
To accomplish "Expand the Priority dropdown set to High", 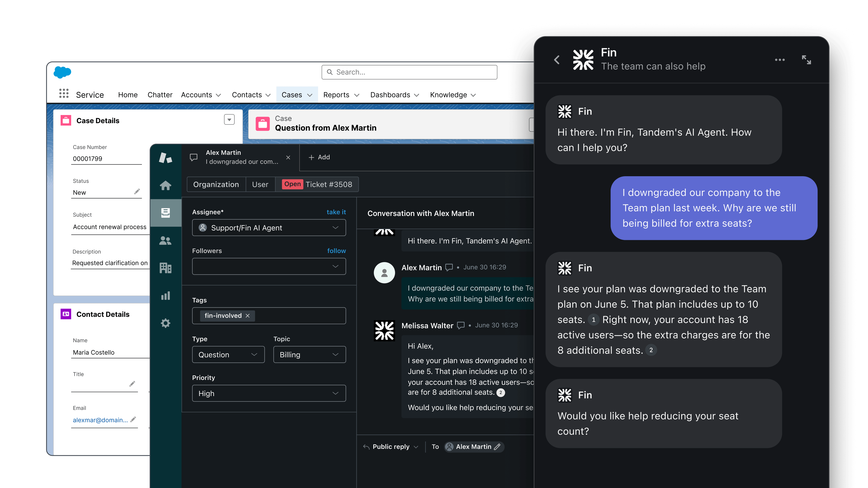I will click(x=269, y=393).
